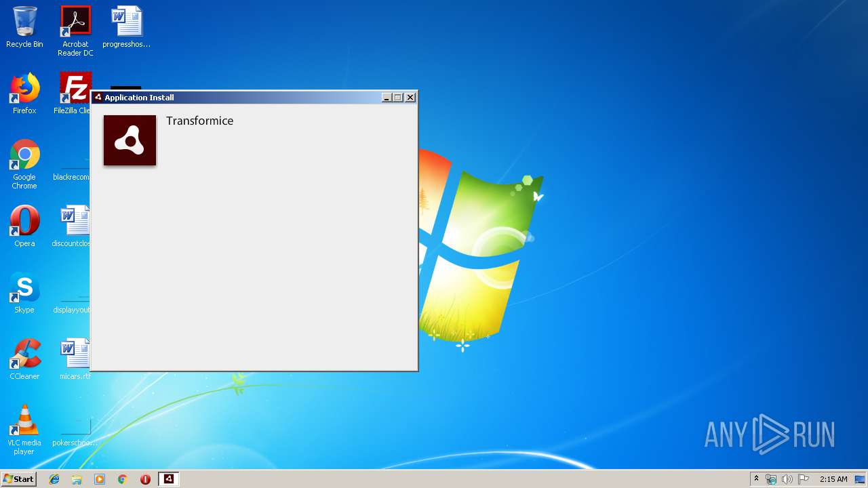Show hidden system tray icons
868x488 pixels.
click(756, 479)
